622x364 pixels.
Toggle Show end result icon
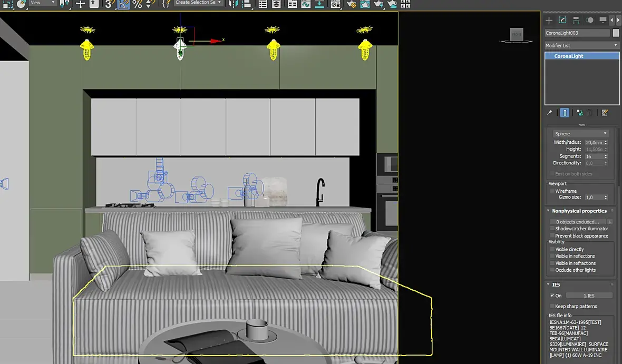(565, 113)
